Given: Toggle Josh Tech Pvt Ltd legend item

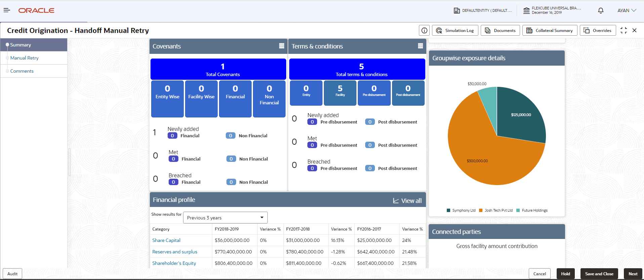Looking at the screenshot, I should [x=496, y=211].
